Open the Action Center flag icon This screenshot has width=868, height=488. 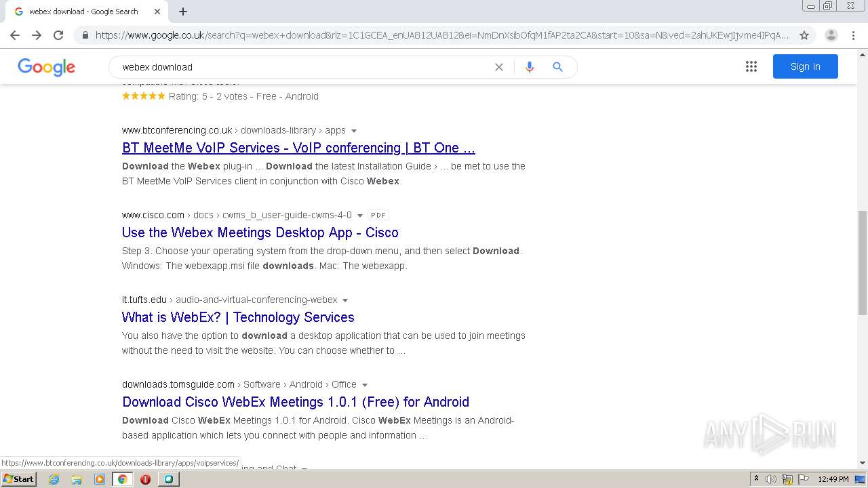(804, 479)
